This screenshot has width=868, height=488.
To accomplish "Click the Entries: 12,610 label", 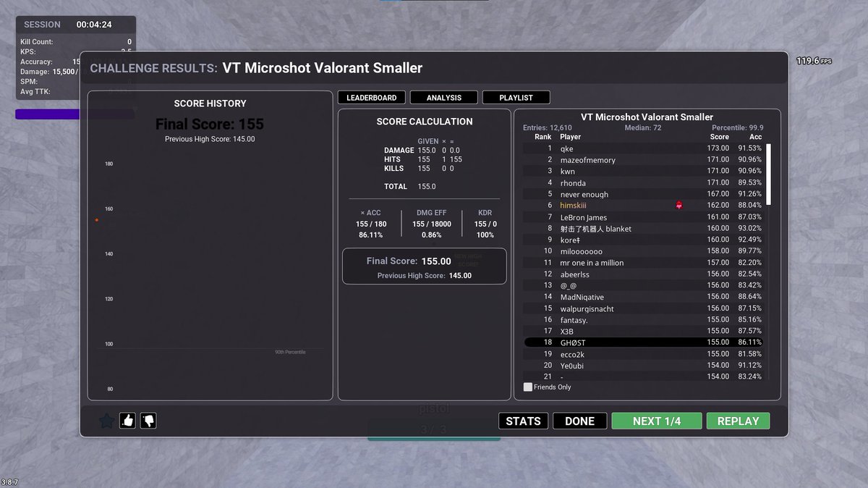I will [547, 127].
